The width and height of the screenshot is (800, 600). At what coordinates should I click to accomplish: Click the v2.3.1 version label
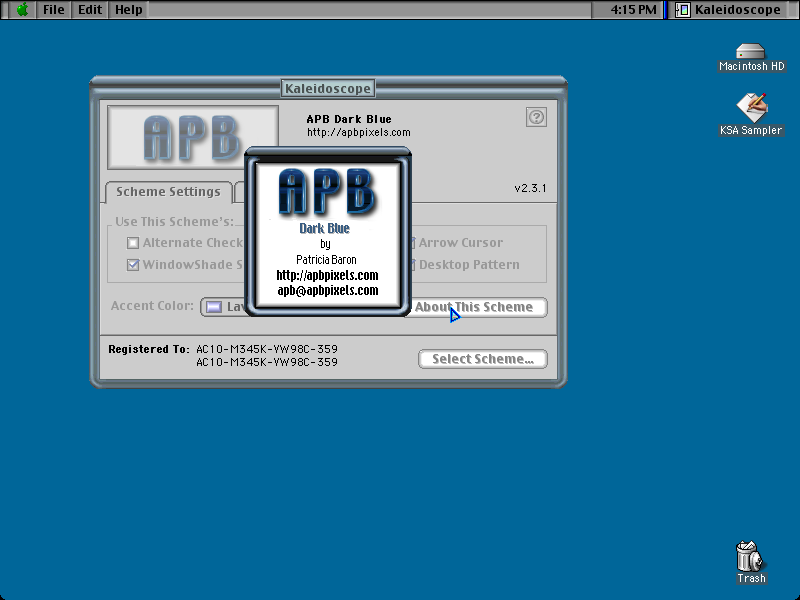[x=530, y=188]
